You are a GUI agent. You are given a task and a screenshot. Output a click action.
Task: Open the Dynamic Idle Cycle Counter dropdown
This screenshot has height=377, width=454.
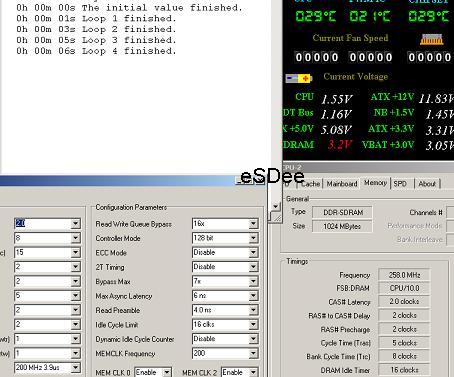[x=253, y=339]
